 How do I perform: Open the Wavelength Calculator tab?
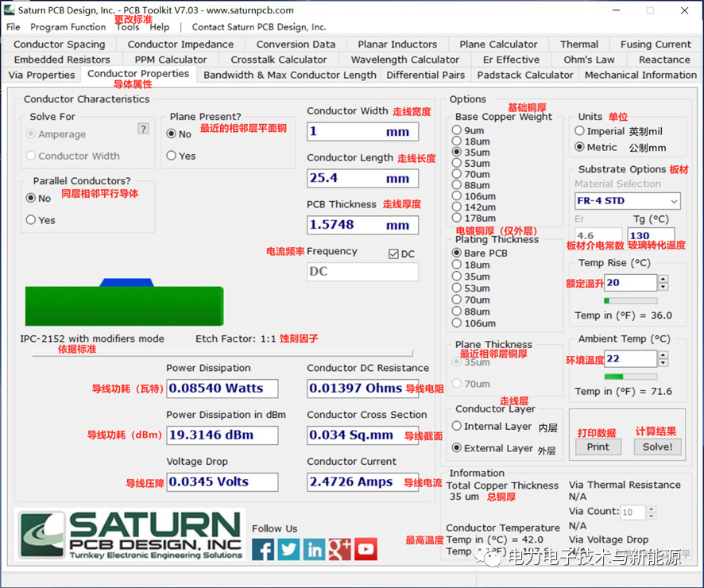[x=404, y=60]
